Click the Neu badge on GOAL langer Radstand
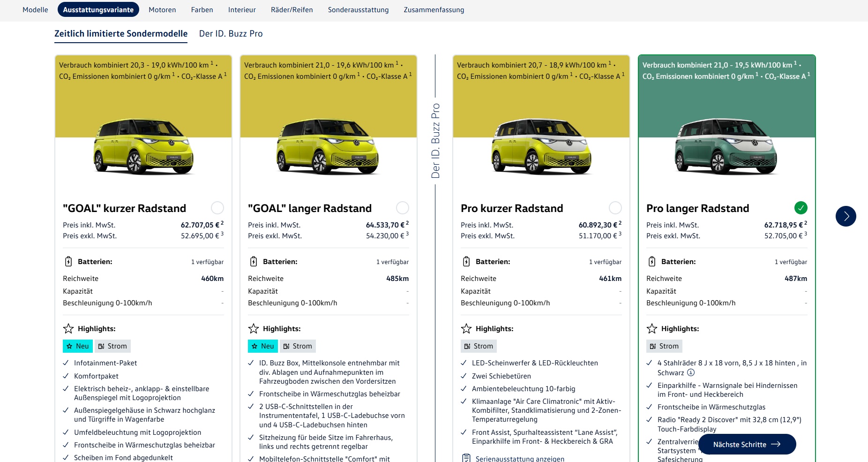The width and height of the screenshot is (868, 462). tap(263, 346)
